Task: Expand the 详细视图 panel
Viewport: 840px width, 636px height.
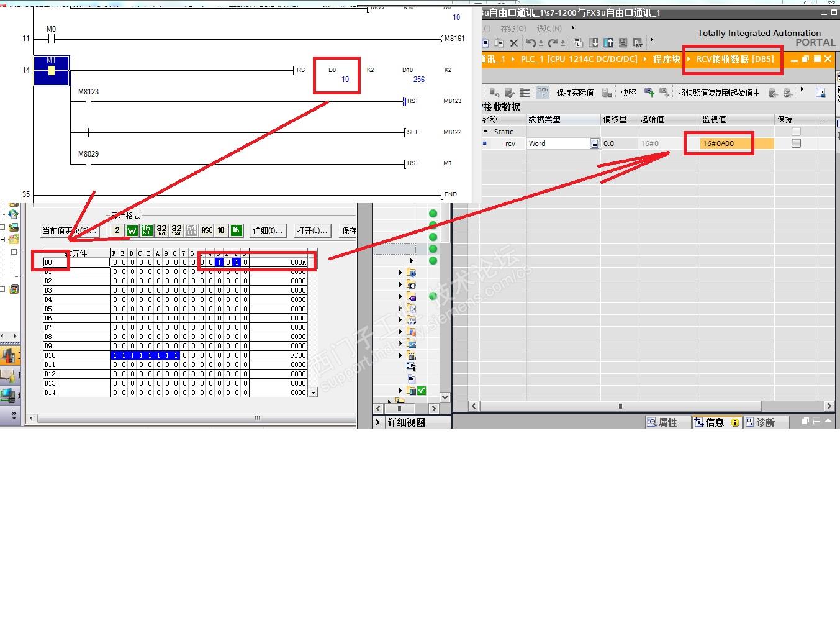Action: 377,422
